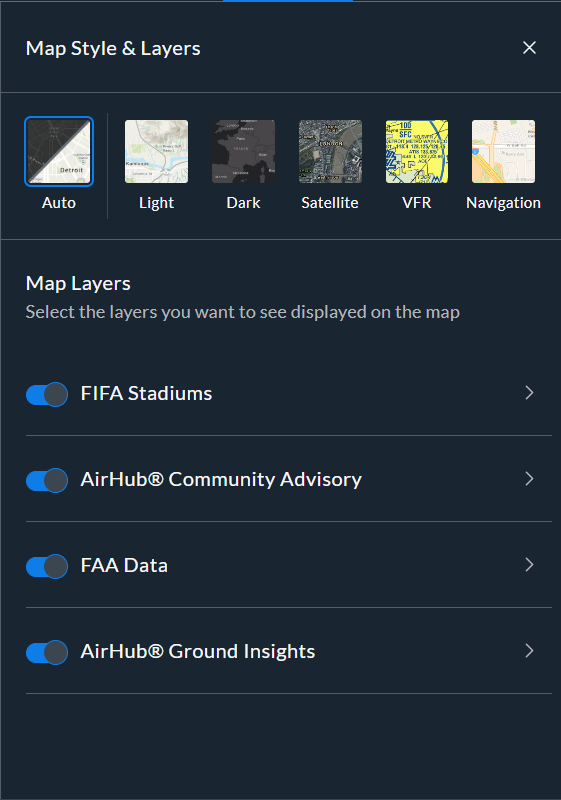Open AirHub Ground Insights chevron

click(529, 651)
